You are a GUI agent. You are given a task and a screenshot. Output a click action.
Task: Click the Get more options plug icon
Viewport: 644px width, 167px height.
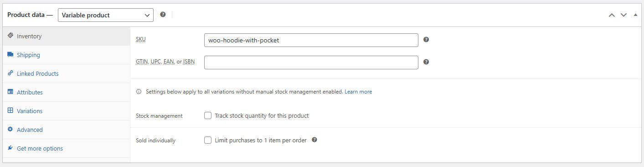click(x=10, y=148)
